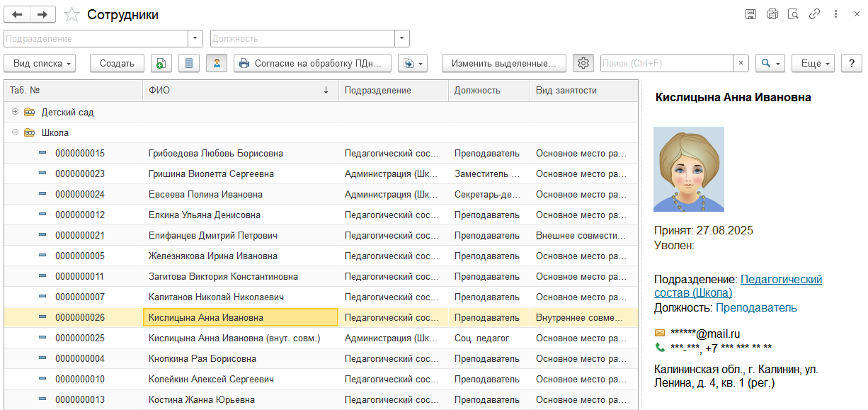
Task: Add Сотрудники page to favorites star
Action: [x=72, y=15]
